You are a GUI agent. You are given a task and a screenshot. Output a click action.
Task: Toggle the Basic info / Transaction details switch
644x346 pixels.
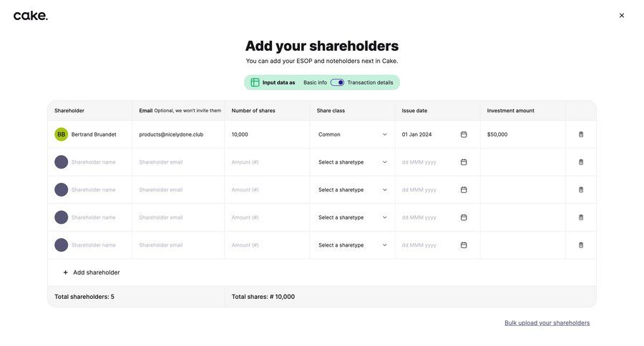click(337, 82)
